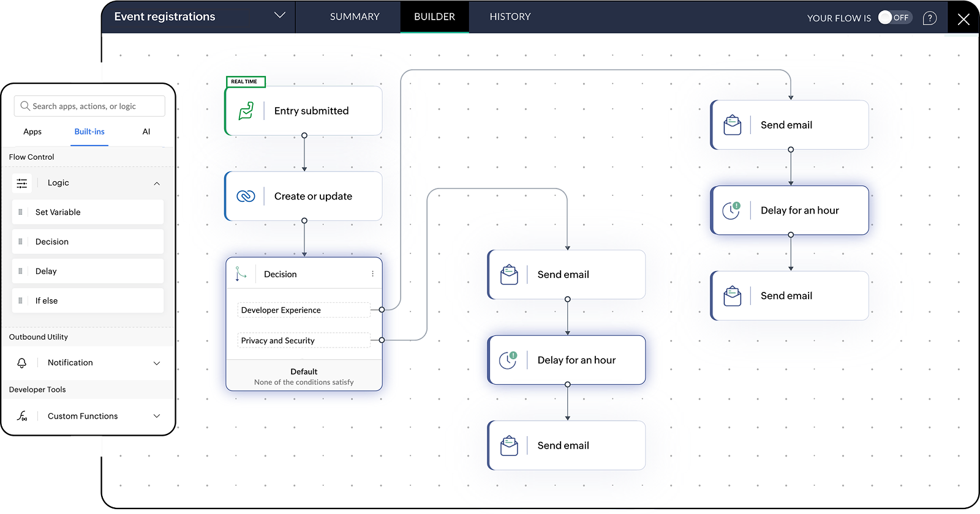The width and height of the screenshot is (980, 514).
Task: Click the clock icon on the Privacy and Security branch delay
Action: (508, 360)
